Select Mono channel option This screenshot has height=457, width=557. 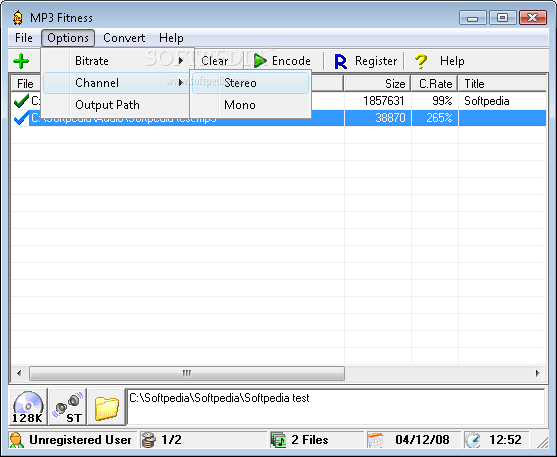pos(250,105)
